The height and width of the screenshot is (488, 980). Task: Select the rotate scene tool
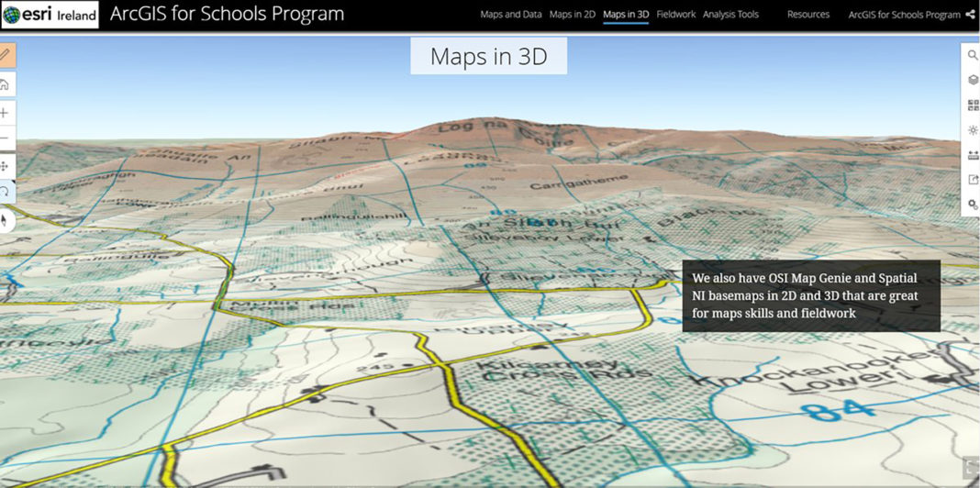click(6, 191)
